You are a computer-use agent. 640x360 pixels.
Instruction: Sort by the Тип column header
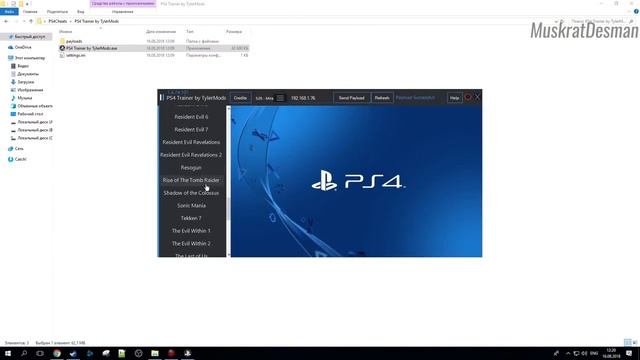[x=190, y=31]
